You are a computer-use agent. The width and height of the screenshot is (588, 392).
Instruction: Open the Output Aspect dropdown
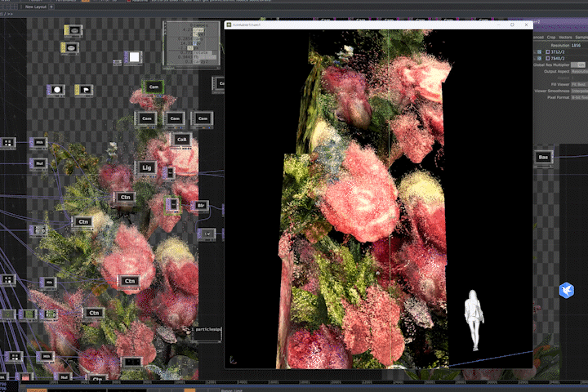(579, 71)
